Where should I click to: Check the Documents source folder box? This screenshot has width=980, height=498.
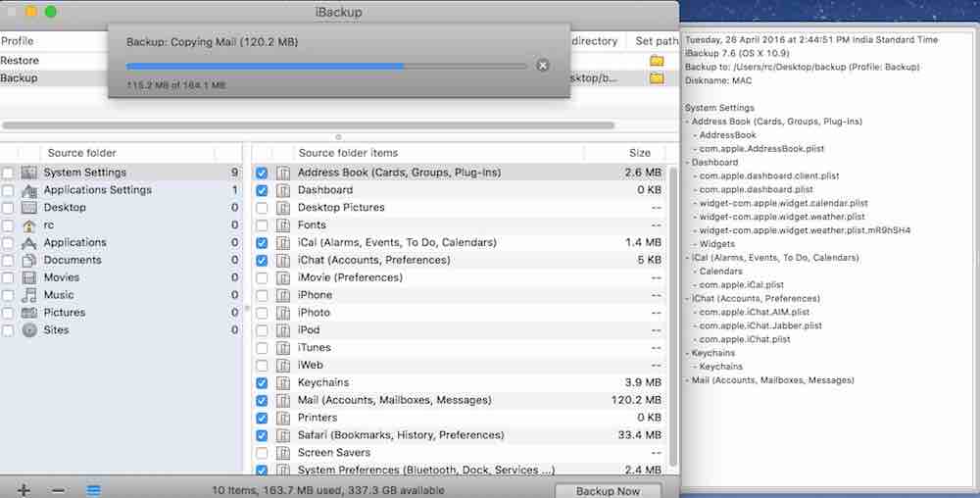click(x=8, y=260)
